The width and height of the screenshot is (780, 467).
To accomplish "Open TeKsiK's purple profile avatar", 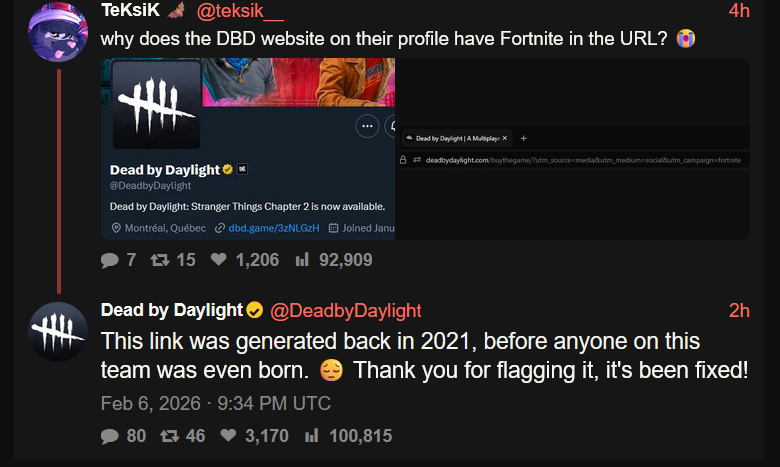I will 58,32.
